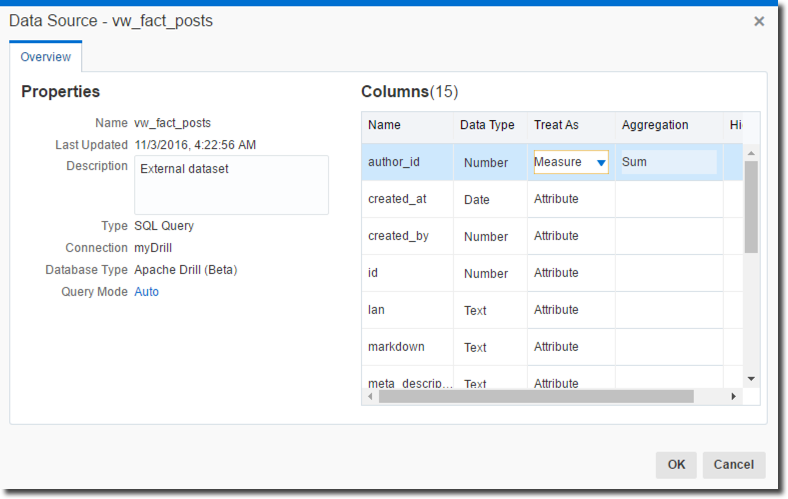The width and height of the screenshot is (788, 499).
Task: Click the SQL Query type value
Action: point(164,226)
